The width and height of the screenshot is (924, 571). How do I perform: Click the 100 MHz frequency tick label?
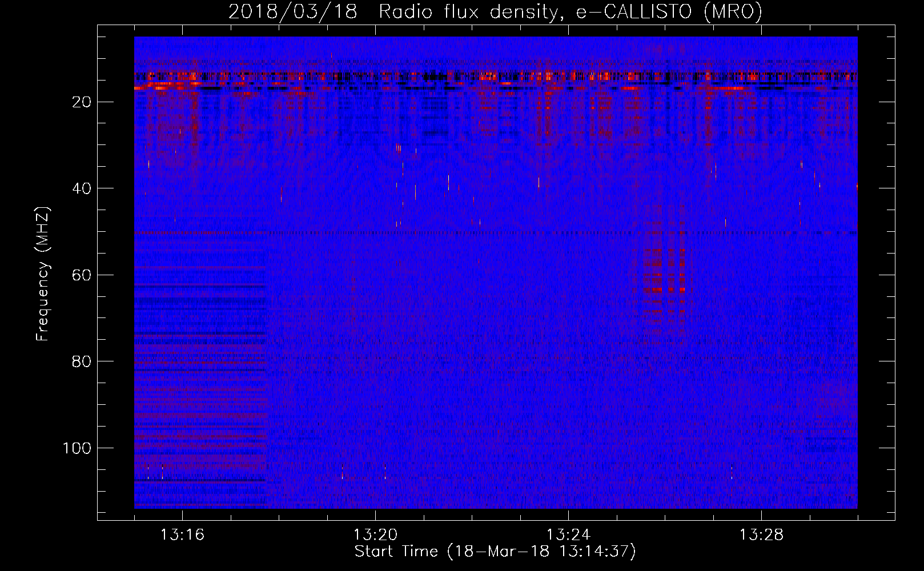pyautogui.click(x=77, y=448)
